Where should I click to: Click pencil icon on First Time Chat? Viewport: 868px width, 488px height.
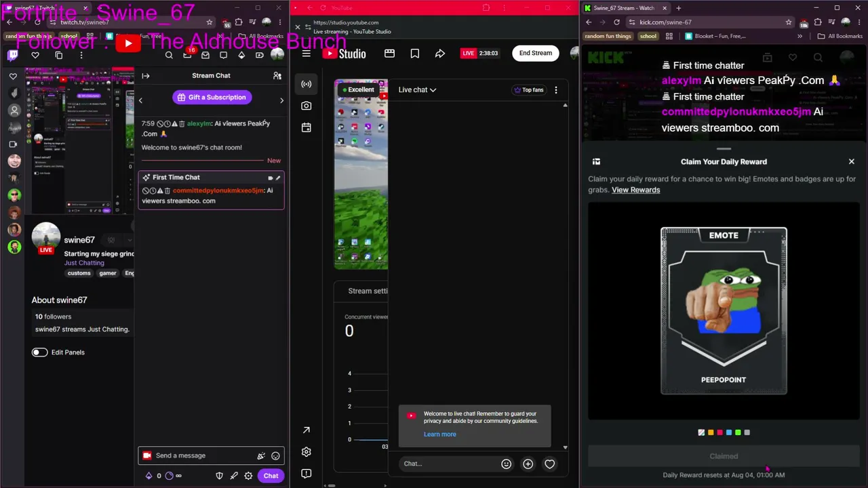point(278,178)
